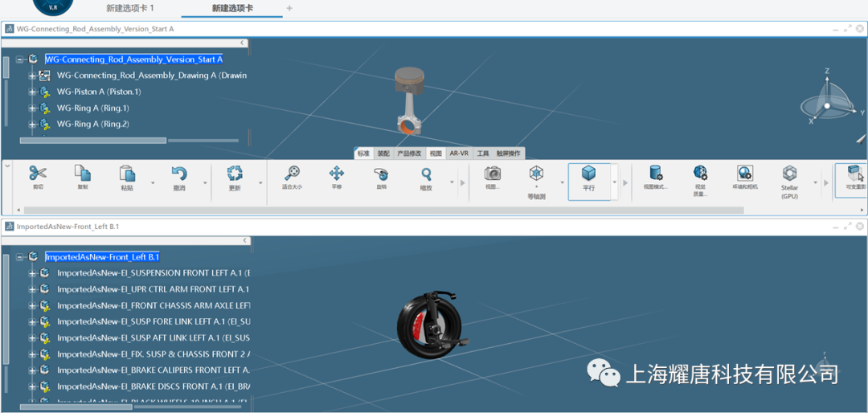Select ImportedAsNew-EI_BRAKE CALIPERS FRONT LEFT item
This screenshot has height=413, width=868.
pos(154,370)
